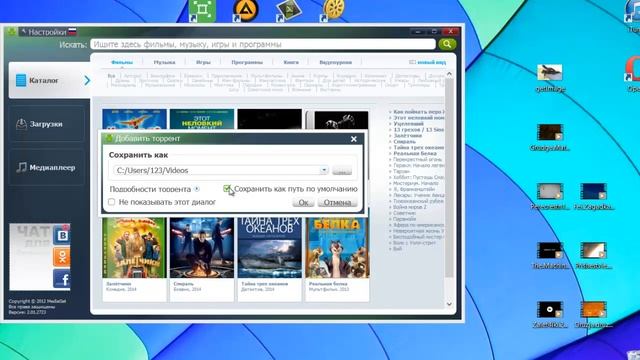640x360 pixels.
Task: Click the browse button beside save path
Action: coord(342,170)
